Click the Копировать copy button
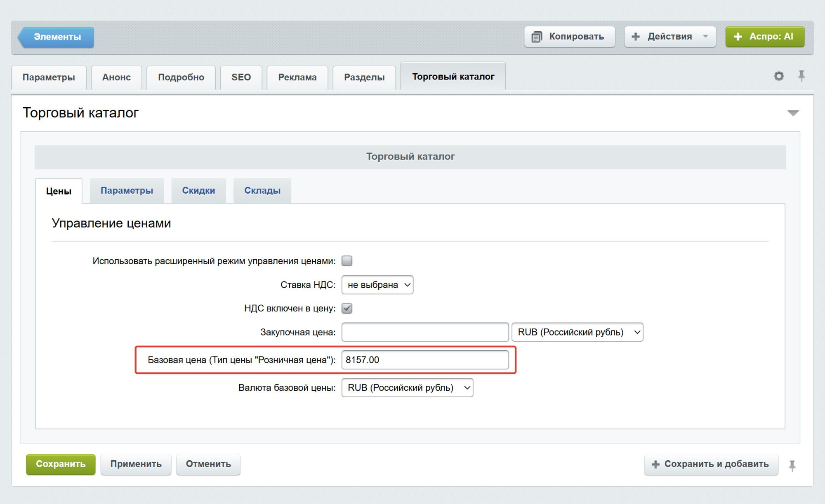Screen dimensions: 825x504 point(569,37)
